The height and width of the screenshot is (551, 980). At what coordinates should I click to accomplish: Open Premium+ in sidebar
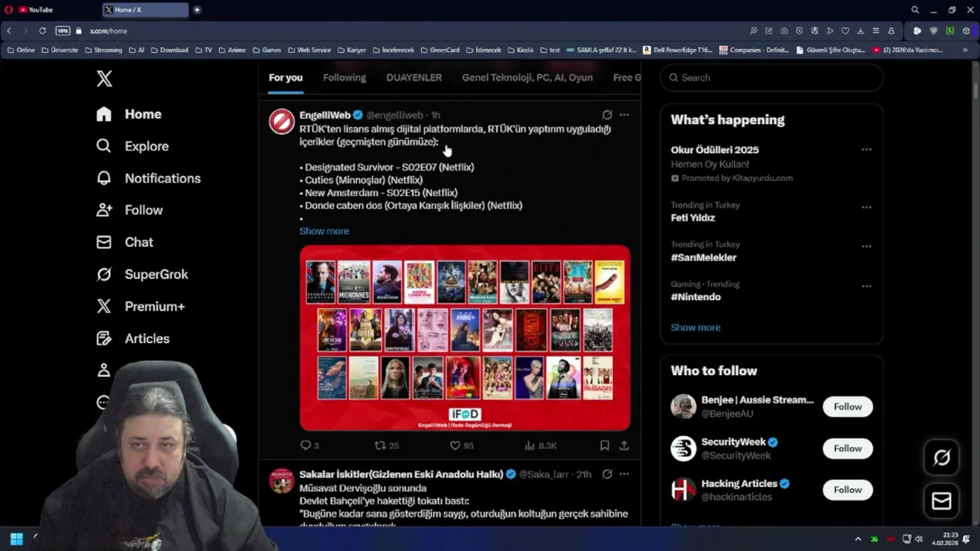[140, 307]
